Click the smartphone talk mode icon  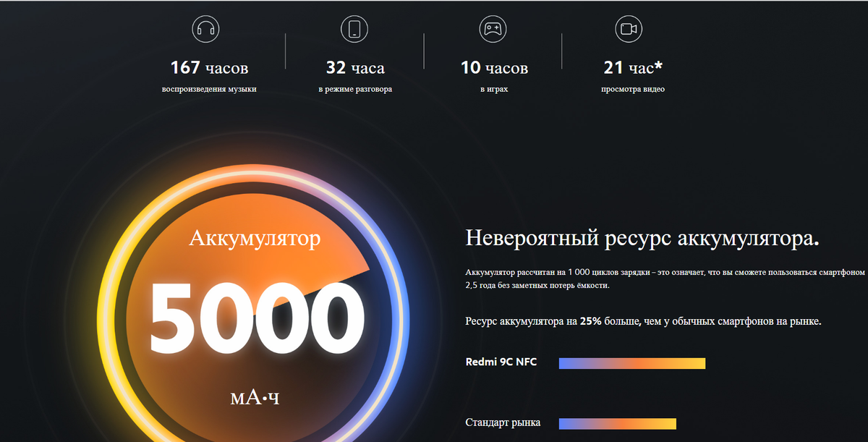coord(354,29)
